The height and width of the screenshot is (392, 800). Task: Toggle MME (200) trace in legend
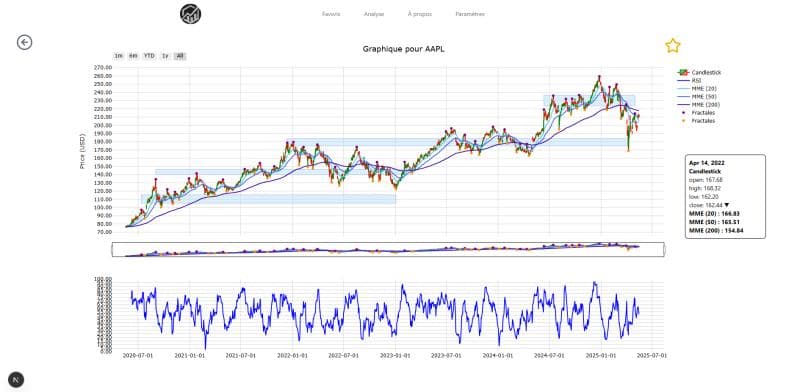coord(697,105)
